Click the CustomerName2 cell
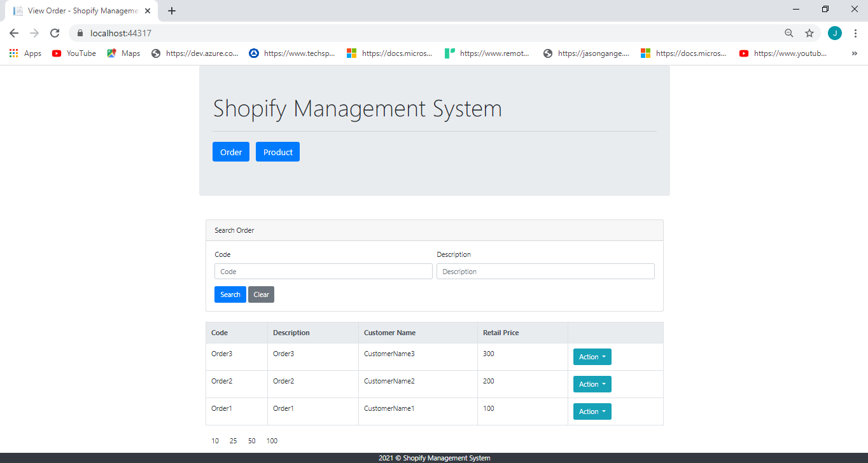The width and height of the screenshot is (868, 463). pos(418,384)
